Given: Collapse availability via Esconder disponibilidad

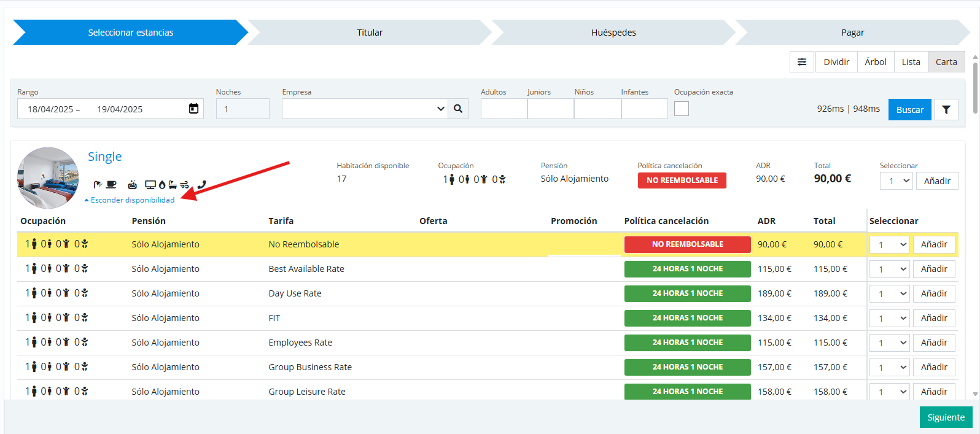Looking at the screenshot, I should coord(130,200).
